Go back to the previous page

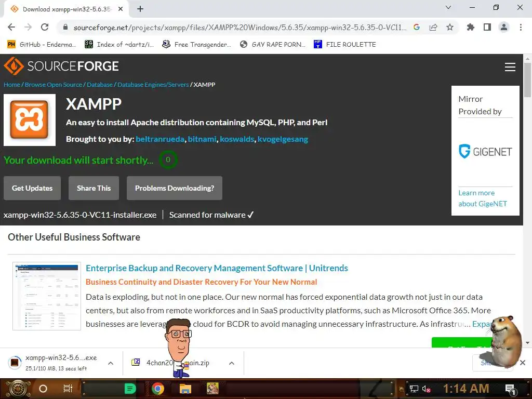click(11, 27)
